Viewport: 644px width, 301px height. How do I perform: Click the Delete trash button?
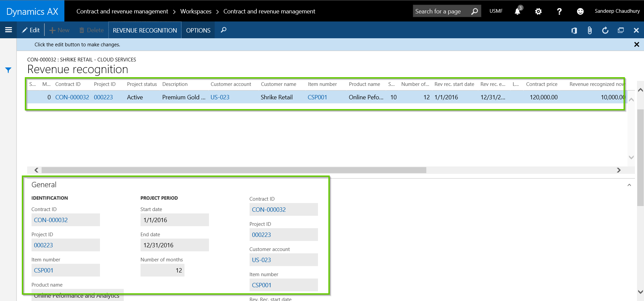[x=92, y=30]
